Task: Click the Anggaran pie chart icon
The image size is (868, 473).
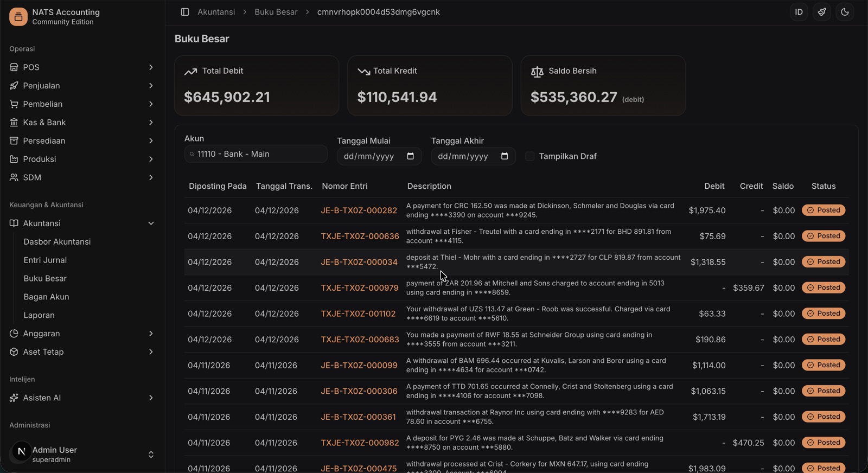Action: tap(14, 334)
